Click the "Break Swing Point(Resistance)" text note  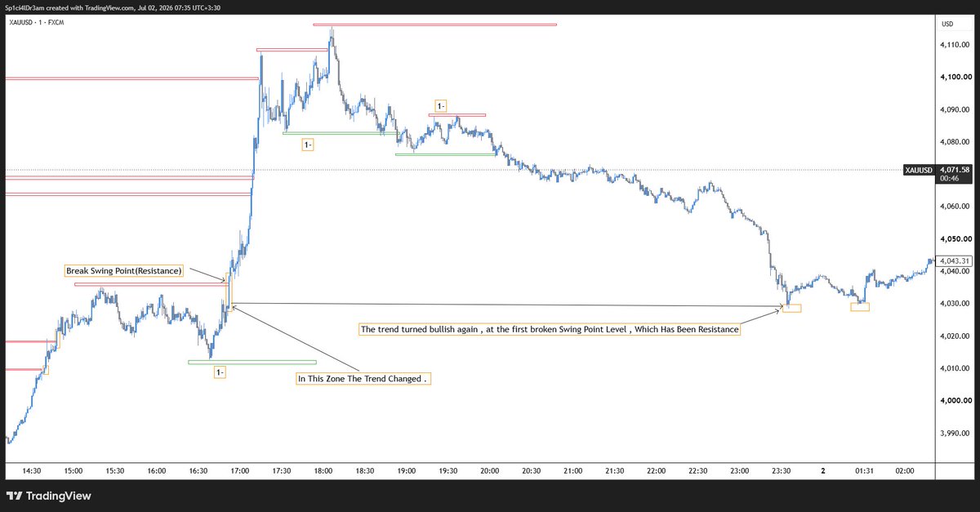click(x=124, y=270)
